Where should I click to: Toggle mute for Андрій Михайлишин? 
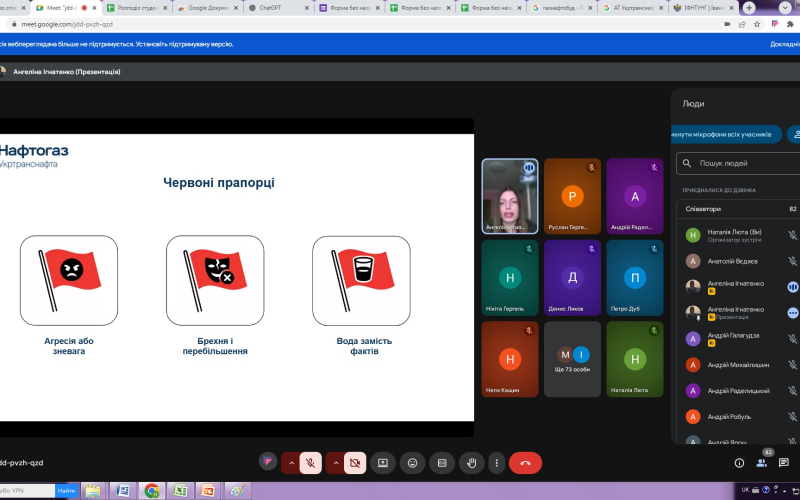pos(792,365)
